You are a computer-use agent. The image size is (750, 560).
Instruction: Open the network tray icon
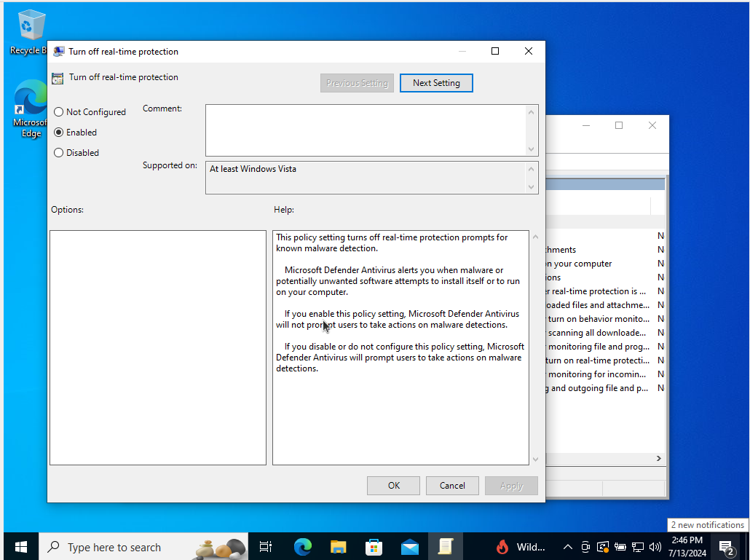pos(638,547)
